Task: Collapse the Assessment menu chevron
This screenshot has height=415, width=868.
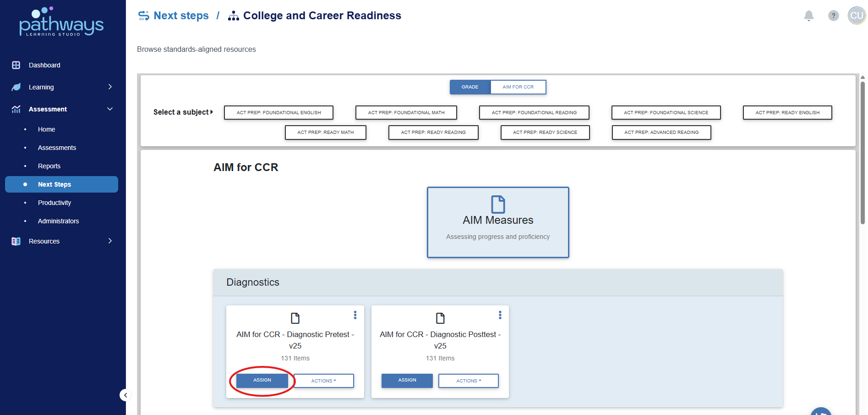Action: 110,109
